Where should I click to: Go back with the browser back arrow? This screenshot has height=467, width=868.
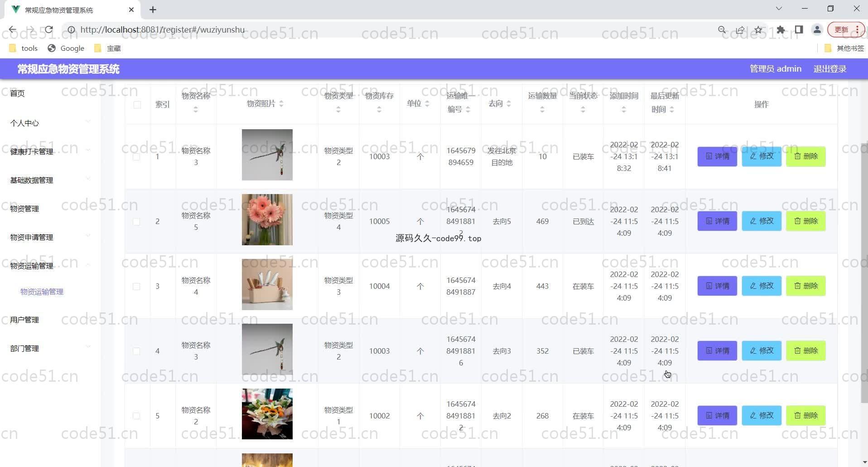coord(12,30)
